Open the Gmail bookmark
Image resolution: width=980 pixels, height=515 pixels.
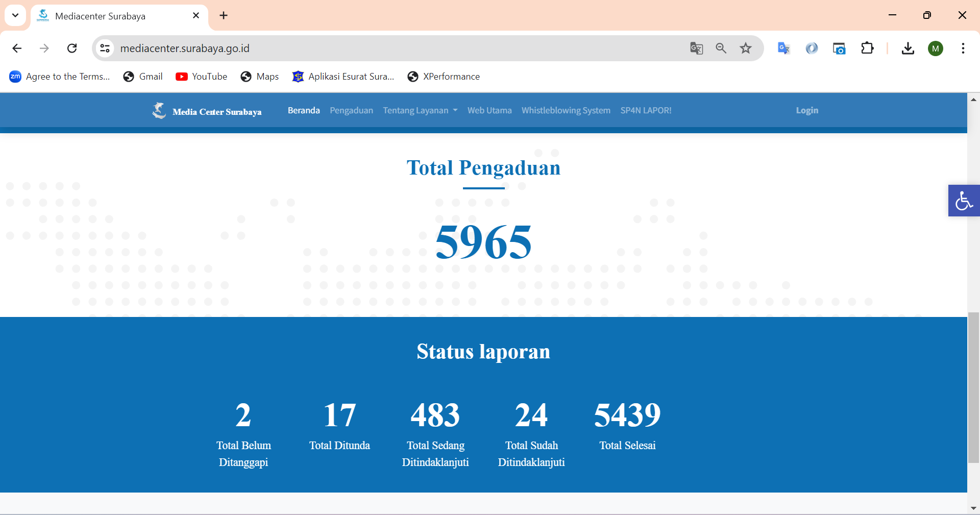point(143,77)
